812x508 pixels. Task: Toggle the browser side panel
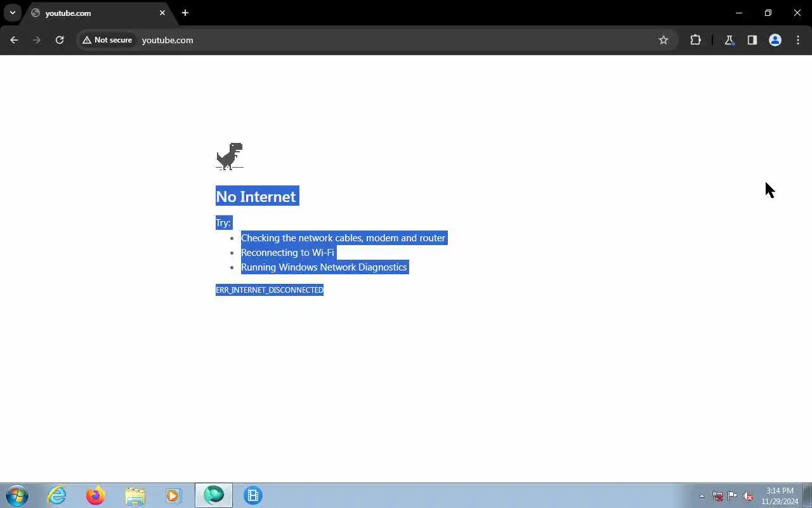(x=752, y=40)
